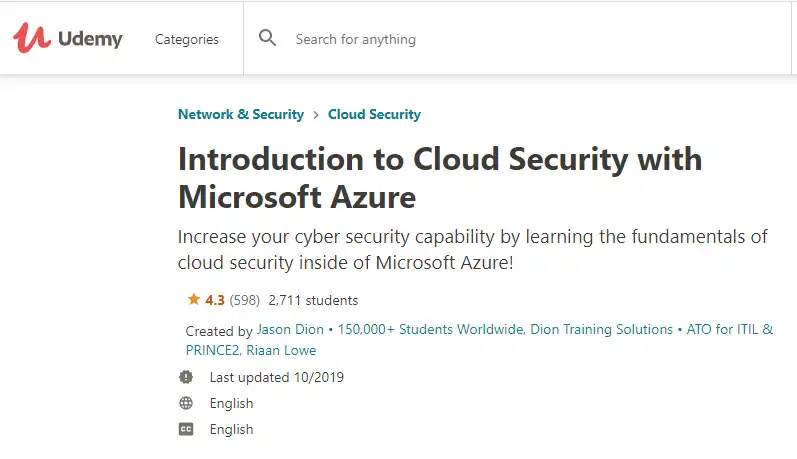797x459 pixels.
Task: Click the 598 ratings count
Action: pos(244,300)
